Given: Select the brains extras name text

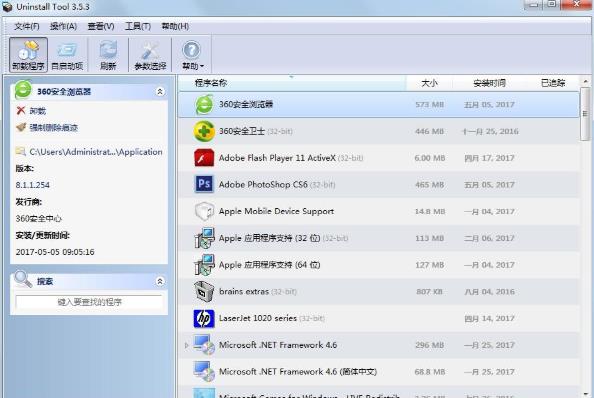Looking at the screenshot, I should pyautogui.click(x=244, y=291).
